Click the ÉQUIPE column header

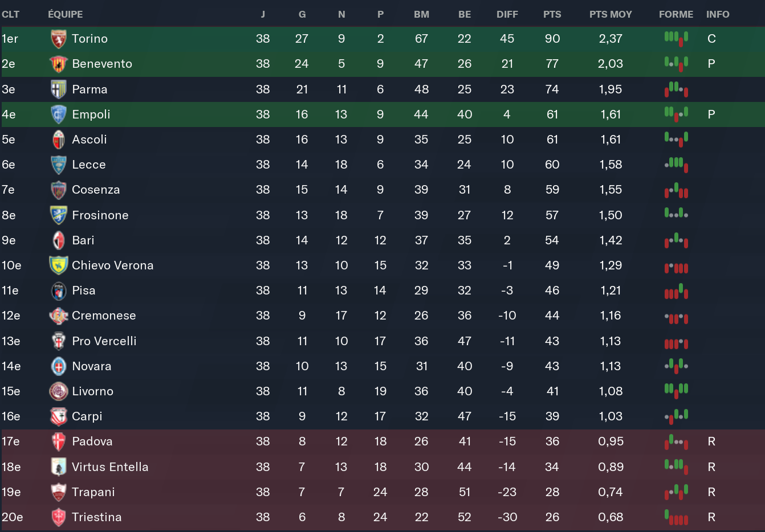pyautogui.click(x=65, y=14)
